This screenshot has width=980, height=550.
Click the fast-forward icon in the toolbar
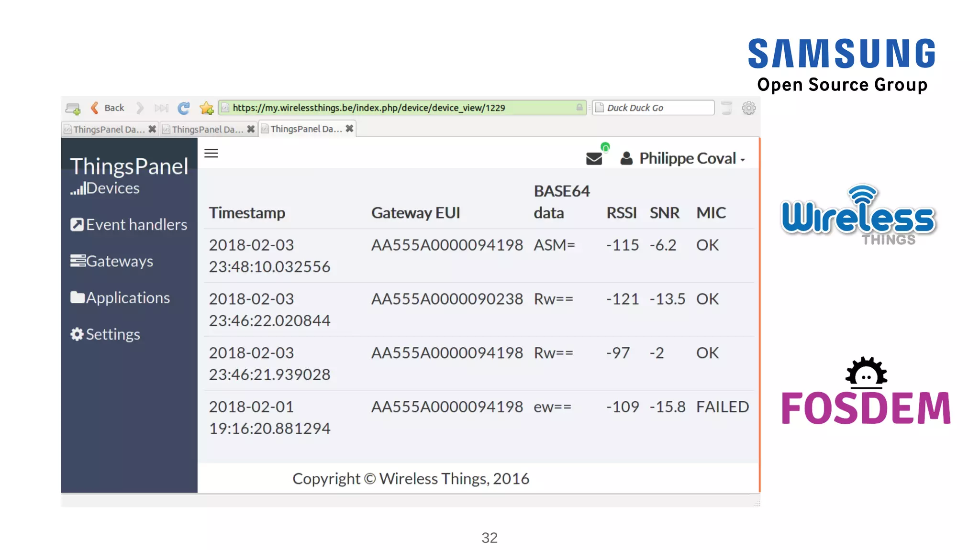(161, 108)
